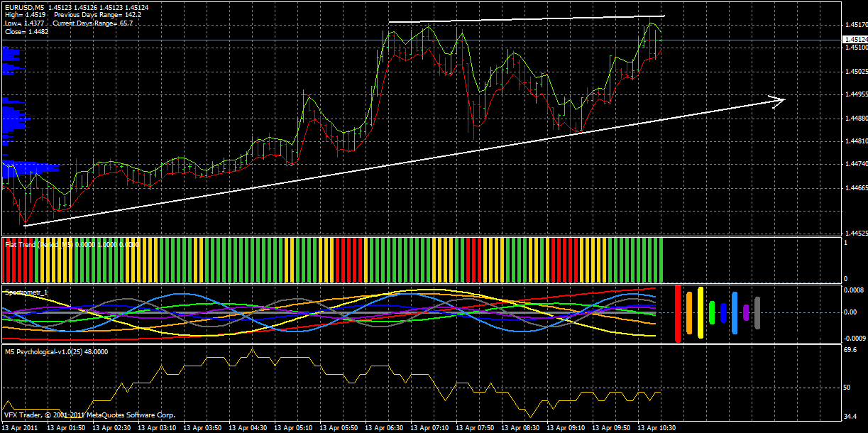
Task: Click the purple legend bar in Spectrometer panel
Action: coord(746,312)
